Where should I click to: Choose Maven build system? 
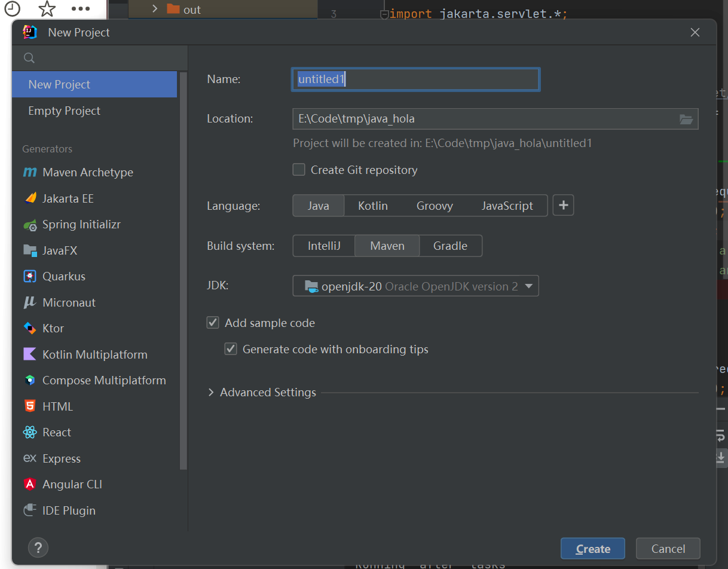[387, 246]
